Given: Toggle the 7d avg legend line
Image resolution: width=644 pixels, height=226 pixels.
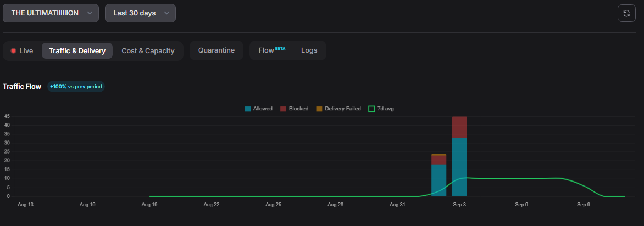Looking at the screenshot, I should click(381, 109).
